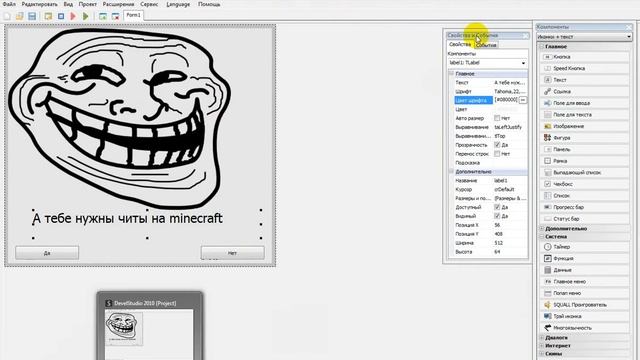Select the Трей иконка component
This screenshot has width=640, height=360.
tap(584, 316)
